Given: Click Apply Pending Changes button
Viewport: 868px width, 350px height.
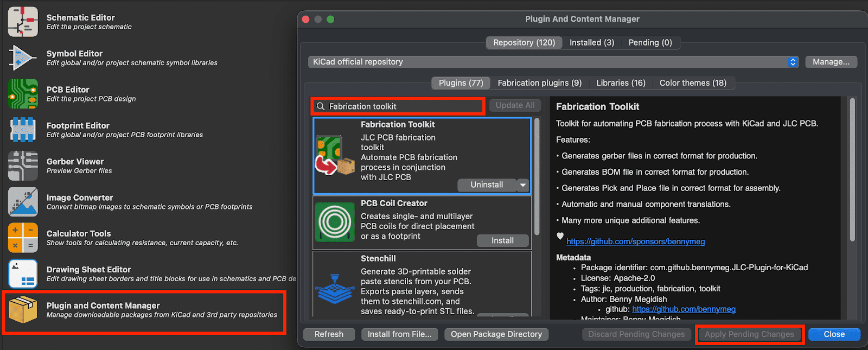Looking at the screenshot, I should pos(749,334).
